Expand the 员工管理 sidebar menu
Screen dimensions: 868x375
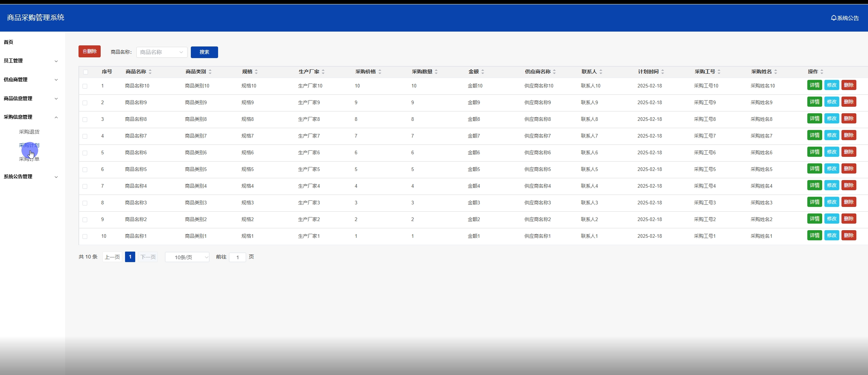[31, 61]
